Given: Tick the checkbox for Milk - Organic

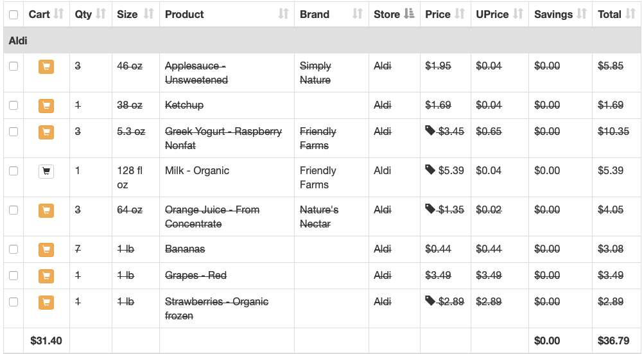Looking at the screenshot, I should coord(13,171).
